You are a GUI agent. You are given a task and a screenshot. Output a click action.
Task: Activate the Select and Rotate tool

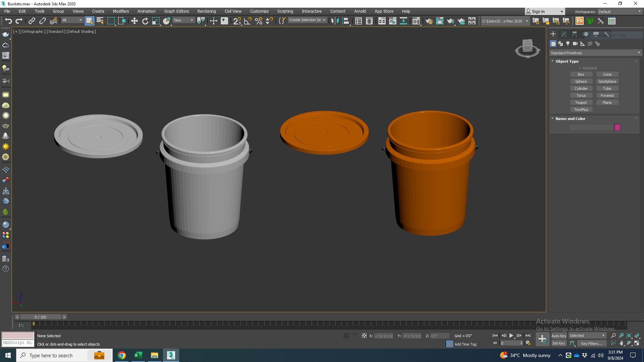(x=145, y=21)
